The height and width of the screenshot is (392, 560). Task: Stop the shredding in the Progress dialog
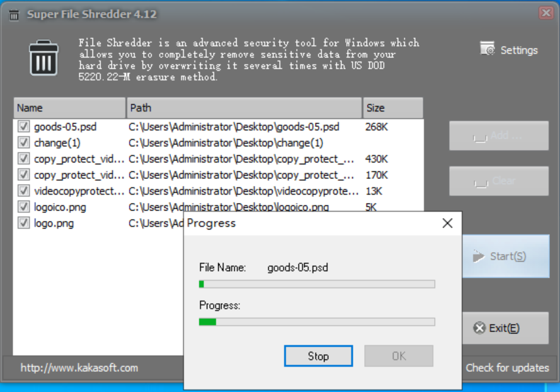[x=318, y=356]
